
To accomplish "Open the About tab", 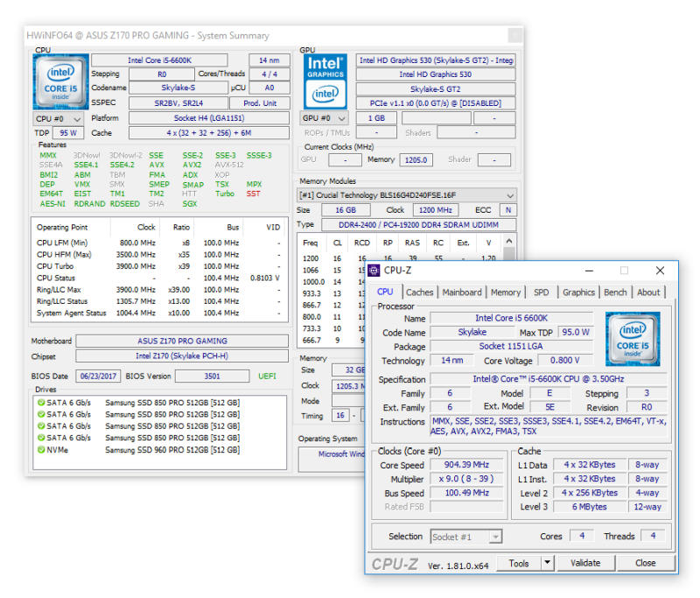I will pyautogui.click(x=648, y=292).
